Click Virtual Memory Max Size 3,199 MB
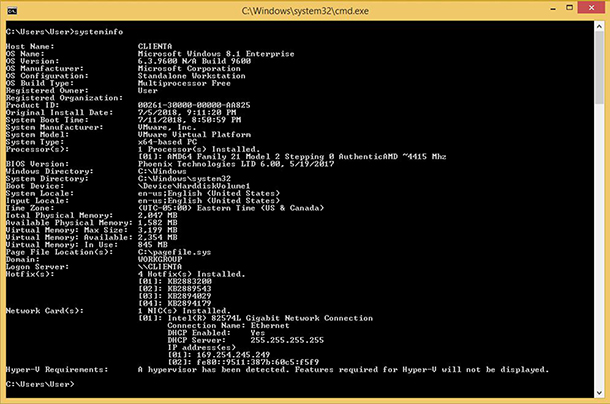 (x=158, y=230)
